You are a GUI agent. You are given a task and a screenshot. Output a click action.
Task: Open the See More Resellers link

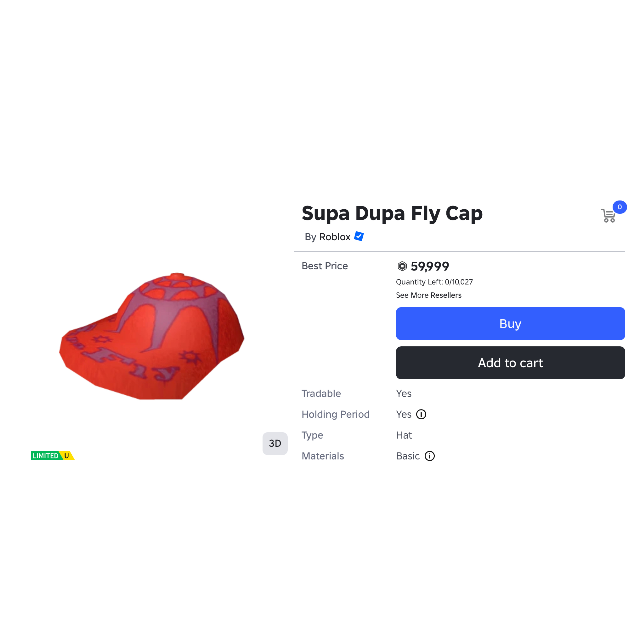coord(429,295)
